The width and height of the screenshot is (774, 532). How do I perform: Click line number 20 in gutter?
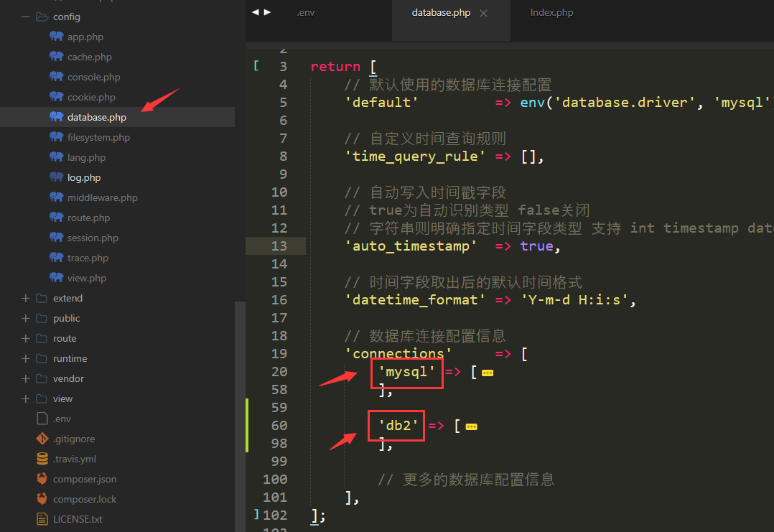[279, 371]
